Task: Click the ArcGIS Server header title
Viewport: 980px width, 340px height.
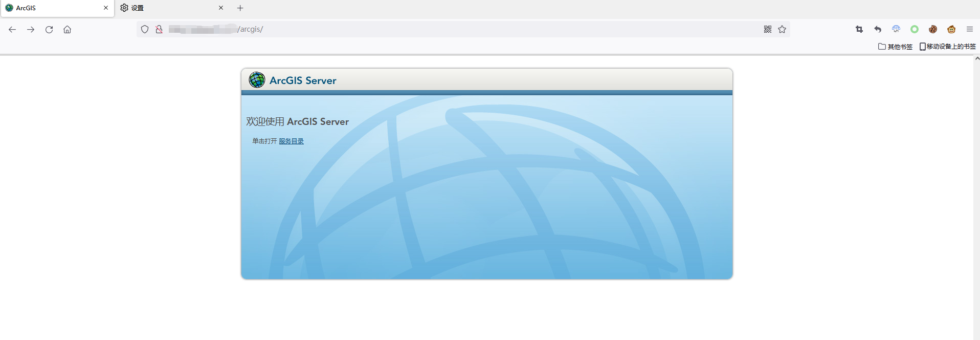Action: pyautogui.click(x=303, y=80)
